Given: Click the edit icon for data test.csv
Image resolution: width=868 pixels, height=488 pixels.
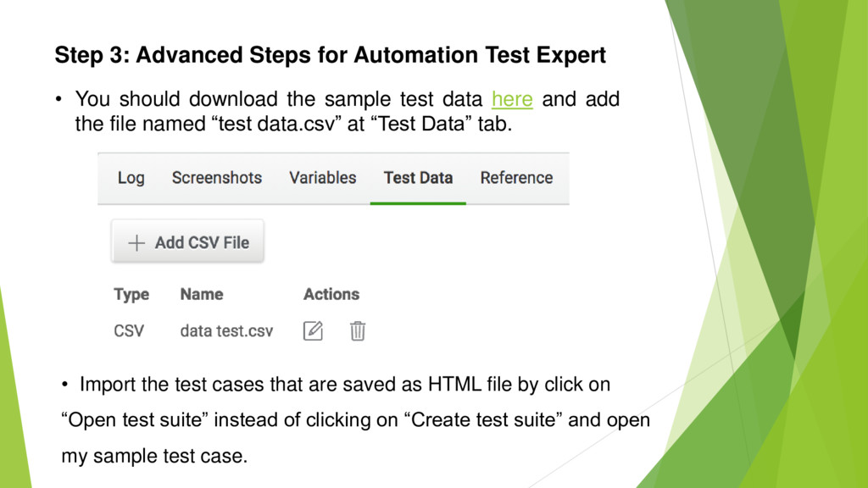Looking at the screenshot, I should (313, 331).
